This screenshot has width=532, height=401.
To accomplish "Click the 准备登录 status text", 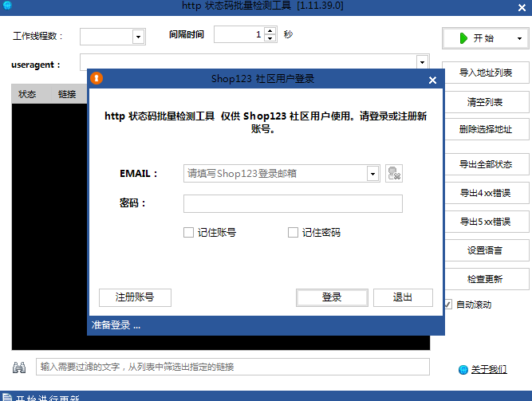I will point(116,325).
